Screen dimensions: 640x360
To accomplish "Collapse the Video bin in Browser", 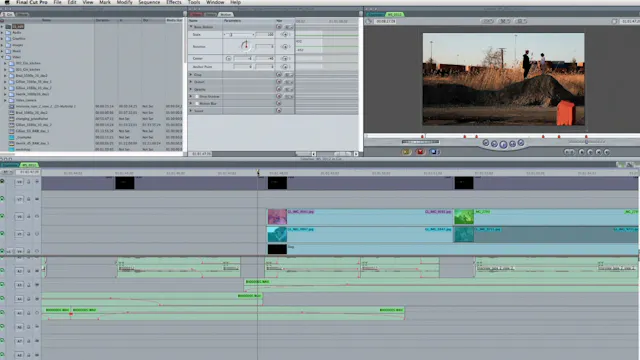I will [2, 57].
